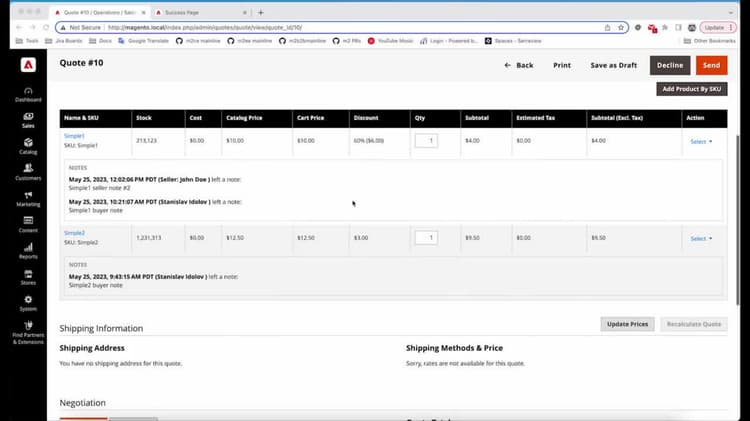Image resolution: width=750 pixels, height=421 pixels.
Task: Go Back from the quote page
Action: [519, 65]
